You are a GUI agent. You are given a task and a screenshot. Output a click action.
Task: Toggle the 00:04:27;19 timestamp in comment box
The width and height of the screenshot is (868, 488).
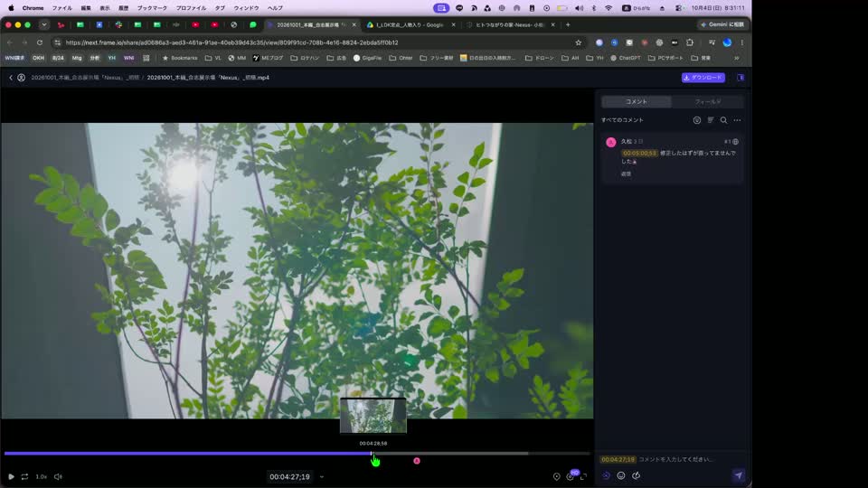pyautogui.click(x=618, y=459)
